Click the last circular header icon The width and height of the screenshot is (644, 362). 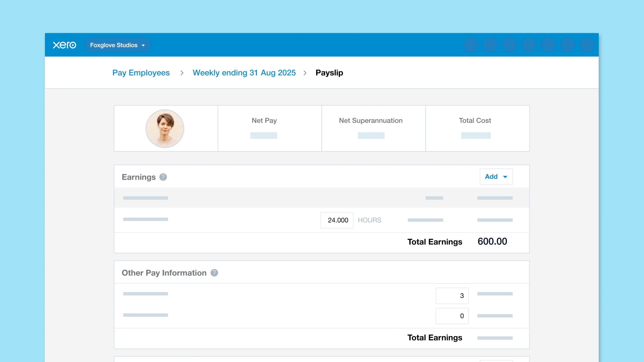click(x=587, y=45)
